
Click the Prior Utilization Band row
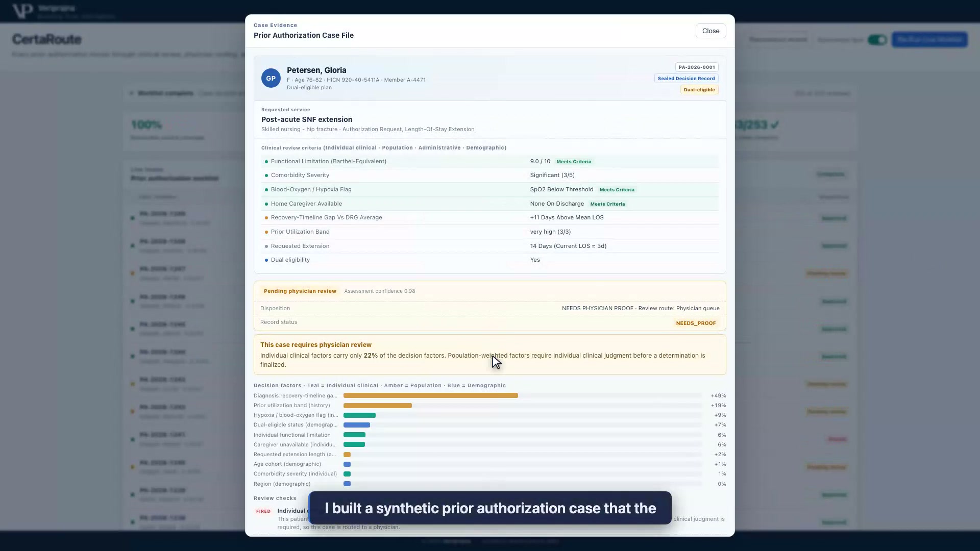(x=490, y=232)
